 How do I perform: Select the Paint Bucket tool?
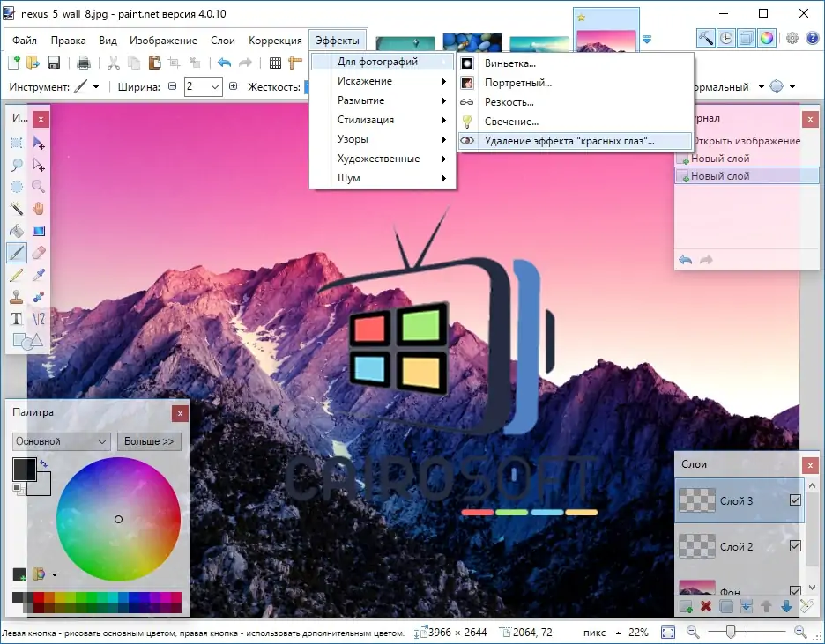point(17,231)
